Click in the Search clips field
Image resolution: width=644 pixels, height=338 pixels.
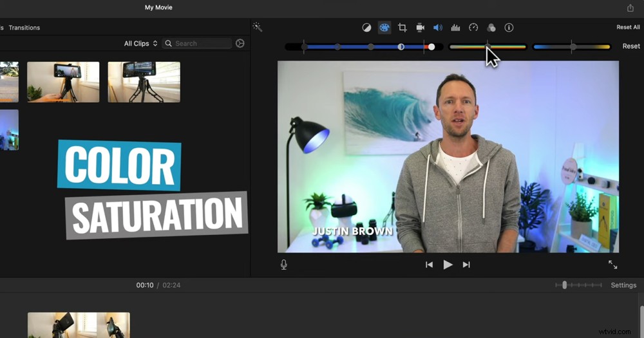coord(197,43)
